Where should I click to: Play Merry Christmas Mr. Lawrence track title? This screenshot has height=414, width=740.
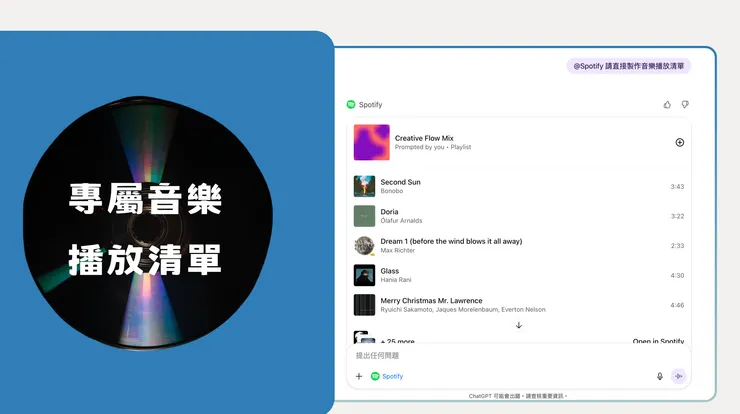pyautogui.click(x=431, y=301)
